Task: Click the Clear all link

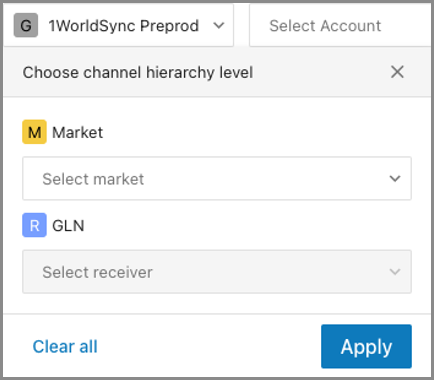Action: pos(65,346)
